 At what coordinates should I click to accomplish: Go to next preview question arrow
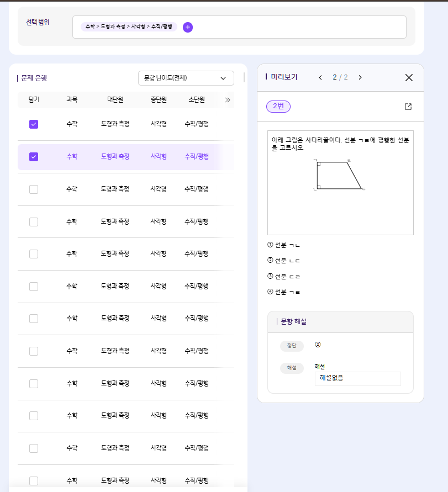(360, 77)
